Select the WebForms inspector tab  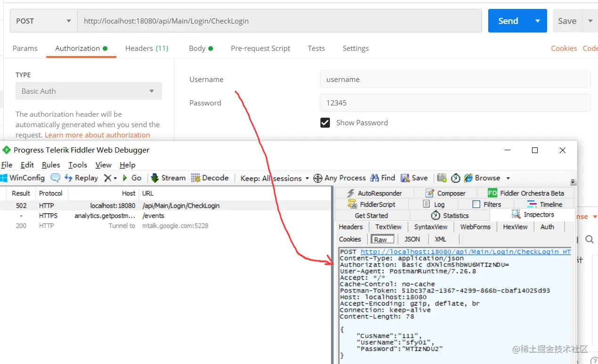pyautogui.click(x=475, y=227)
